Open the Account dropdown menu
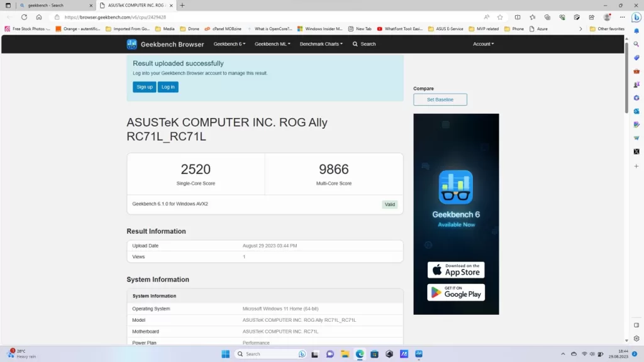 [x=484, y=44]
